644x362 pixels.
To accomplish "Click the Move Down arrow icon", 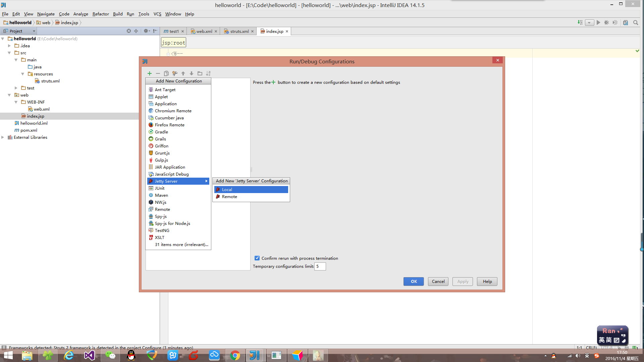I will tap(192, 73).
